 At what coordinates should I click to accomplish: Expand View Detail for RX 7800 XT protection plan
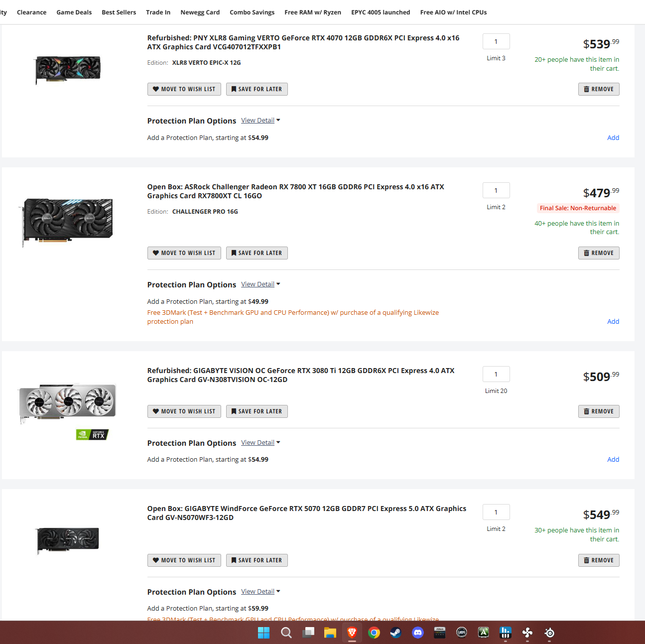pos(260,284)
